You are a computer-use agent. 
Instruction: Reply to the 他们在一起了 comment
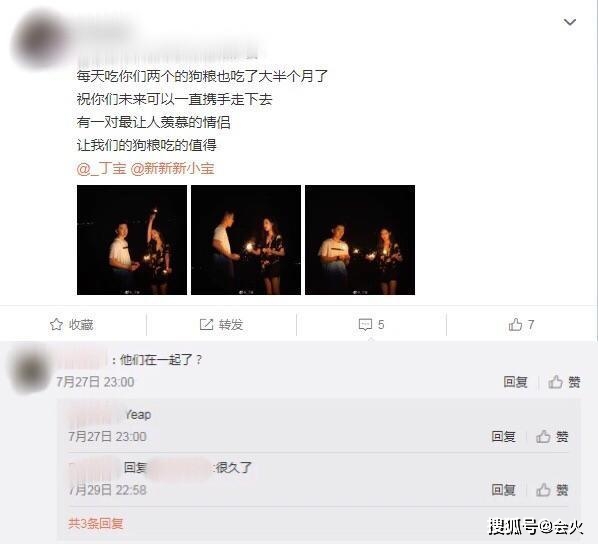515,382
